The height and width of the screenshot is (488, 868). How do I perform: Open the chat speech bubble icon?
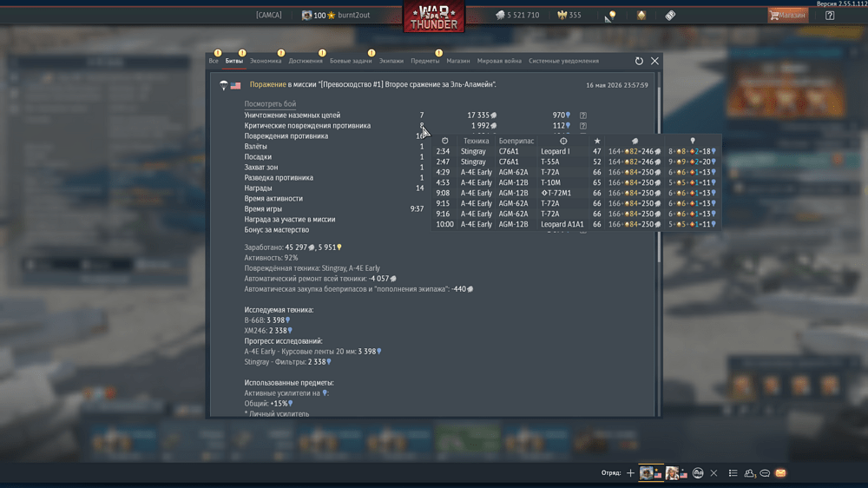(x=765, y=473)
